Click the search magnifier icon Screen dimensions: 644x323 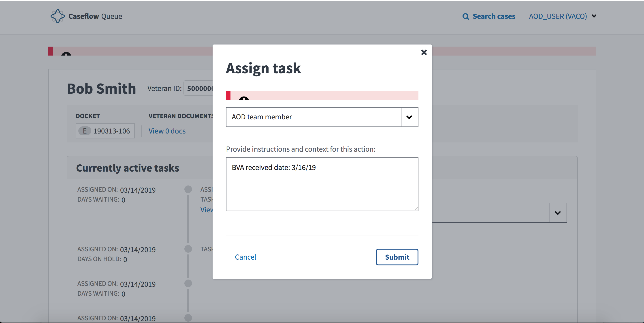(465, 17)
